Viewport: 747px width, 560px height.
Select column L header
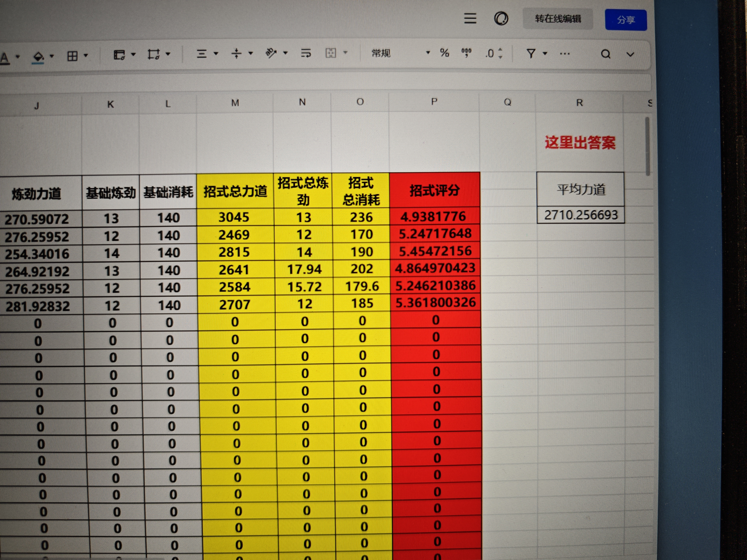[x=168, y=104]
